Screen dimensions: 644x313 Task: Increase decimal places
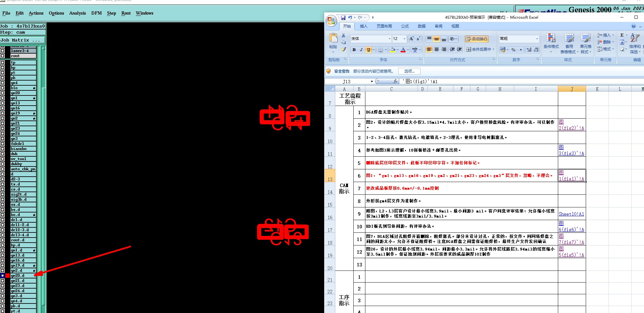(529, 50)
